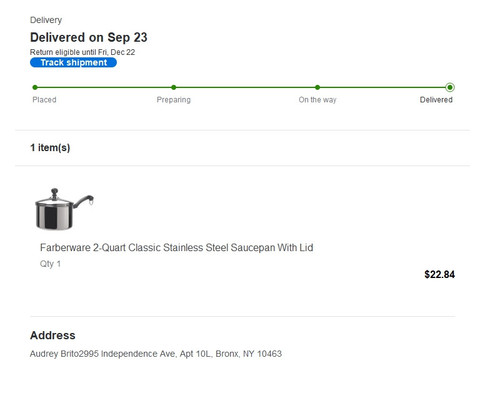
Task: Click the 1 item(s) header
Action: [x=50, y=148]
